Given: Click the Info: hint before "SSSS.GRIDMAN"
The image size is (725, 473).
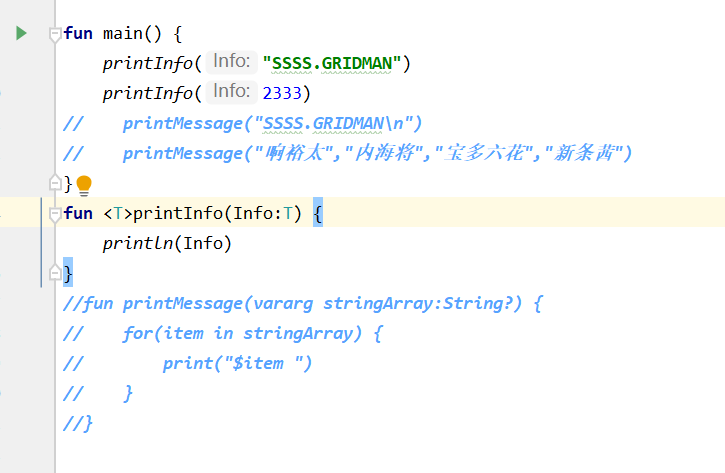Looking at the screenshot, I should 231,63.
